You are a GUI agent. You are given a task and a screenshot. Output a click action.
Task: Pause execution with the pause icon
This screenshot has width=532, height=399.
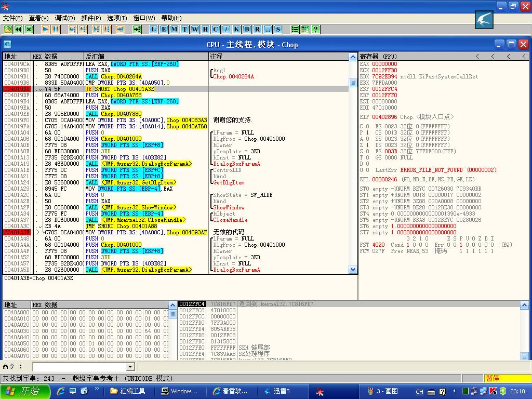pyautogui.click(x=56, y=29)
